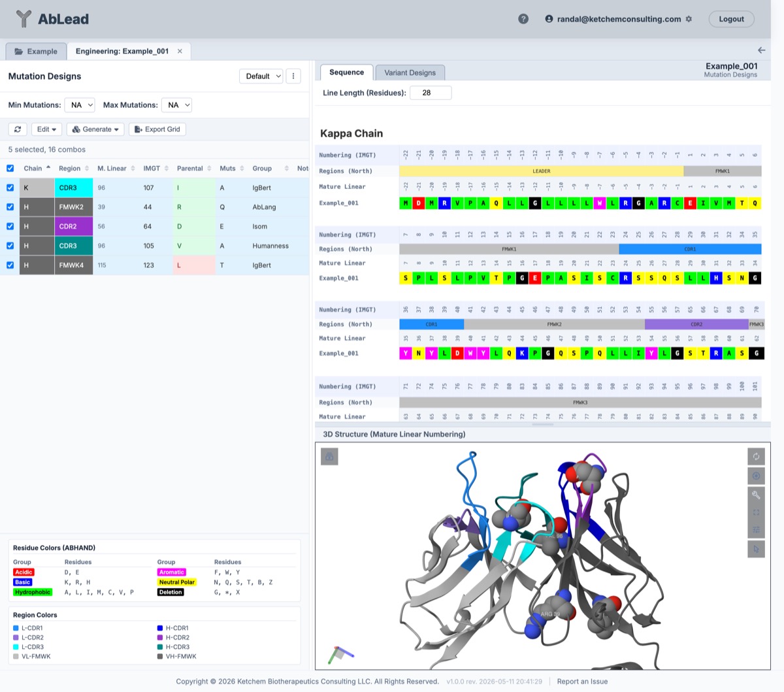Open the help question mark icon
Viewport: 784px width, 692px height.
[x=523, y=19]
